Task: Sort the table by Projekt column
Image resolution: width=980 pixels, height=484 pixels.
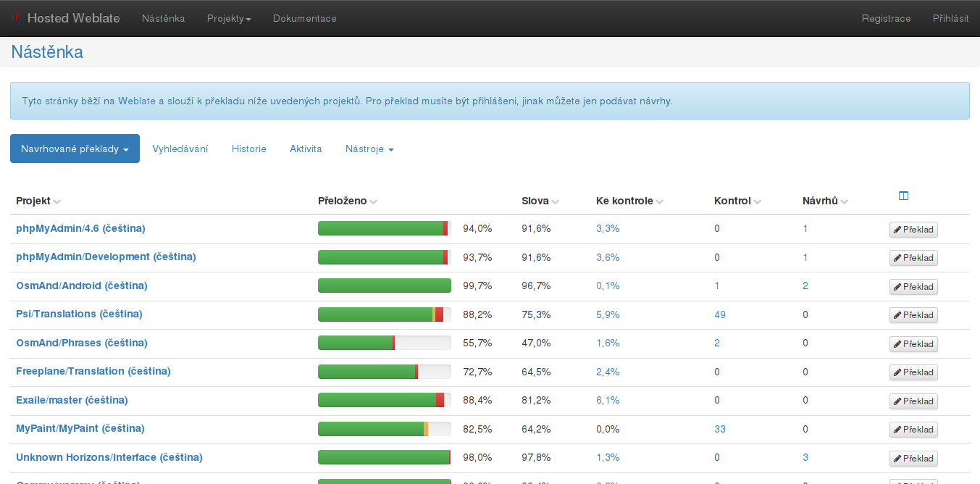Action: (x=38, y=201)
